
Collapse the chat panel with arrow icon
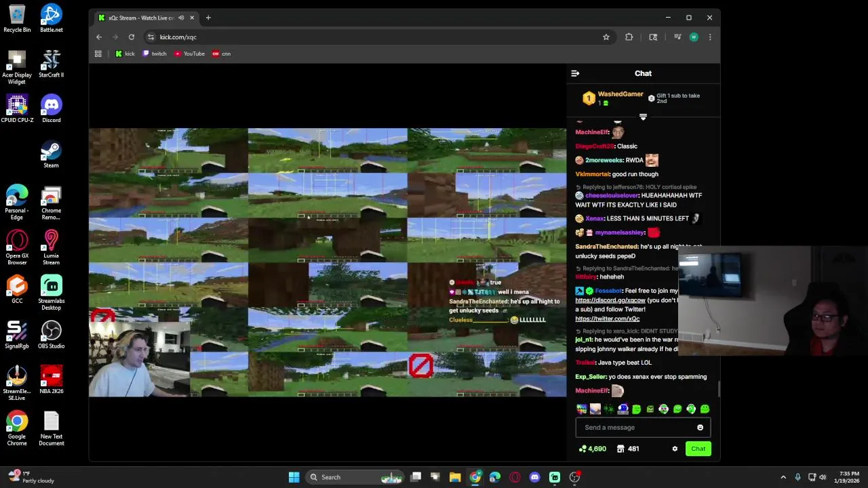pyautogui.click(x=575, y=73)
